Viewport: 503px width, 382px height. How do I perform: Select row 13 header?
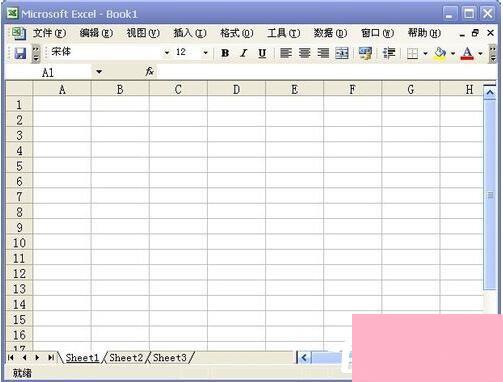[19, 289]
